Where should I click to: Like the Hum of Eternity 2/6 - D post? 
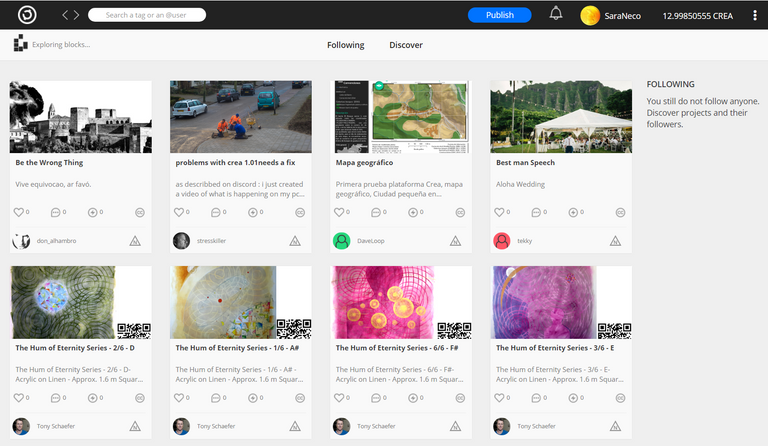19,398
